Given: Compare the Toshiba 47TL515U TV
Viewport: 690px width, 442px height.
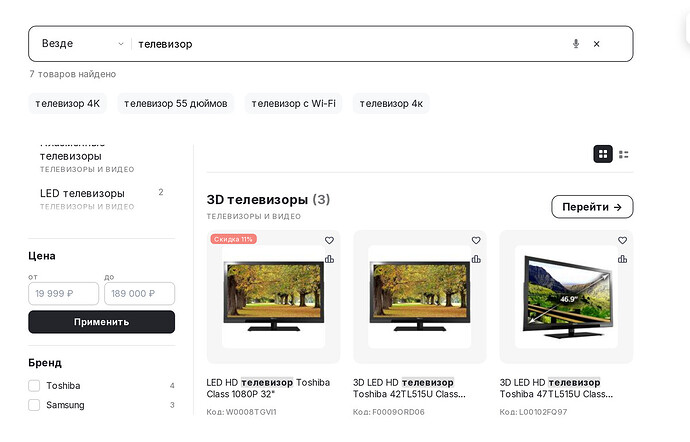Looking at the screenshot, I should (622, 259).
